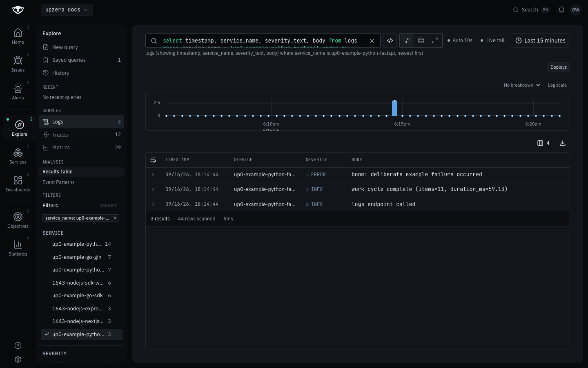This screenshot has height=368, width=588.
Task: Click the DW user avatar
Action: (576, 10)
